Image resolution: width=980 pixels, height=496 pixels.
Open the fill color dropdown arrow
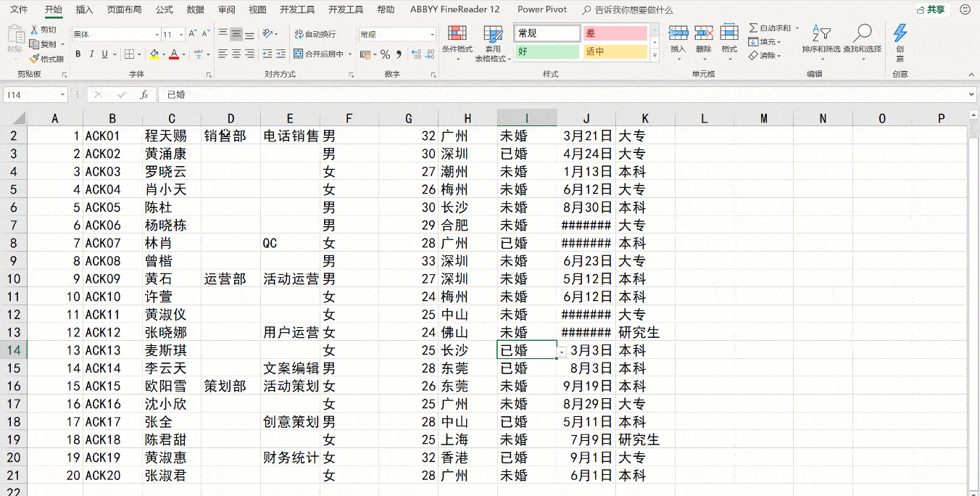(165, 54)
